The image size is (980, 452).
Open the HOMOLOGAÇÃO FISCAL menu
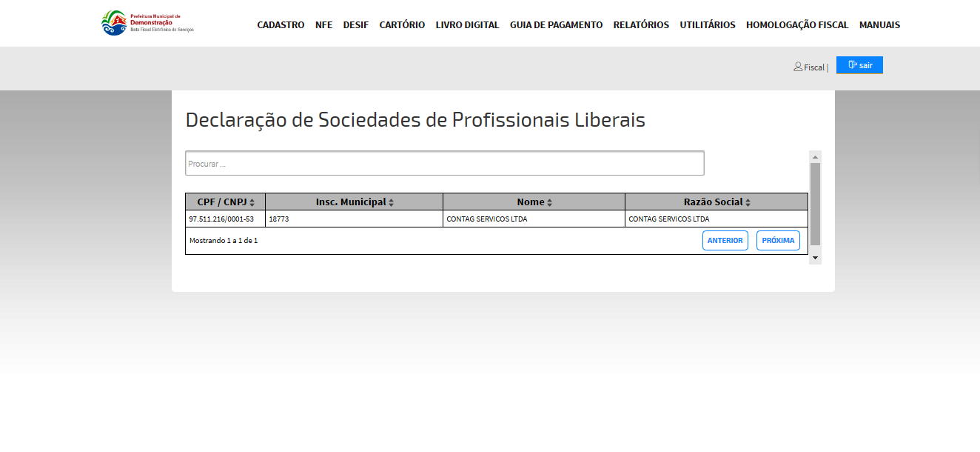[797, 25]
